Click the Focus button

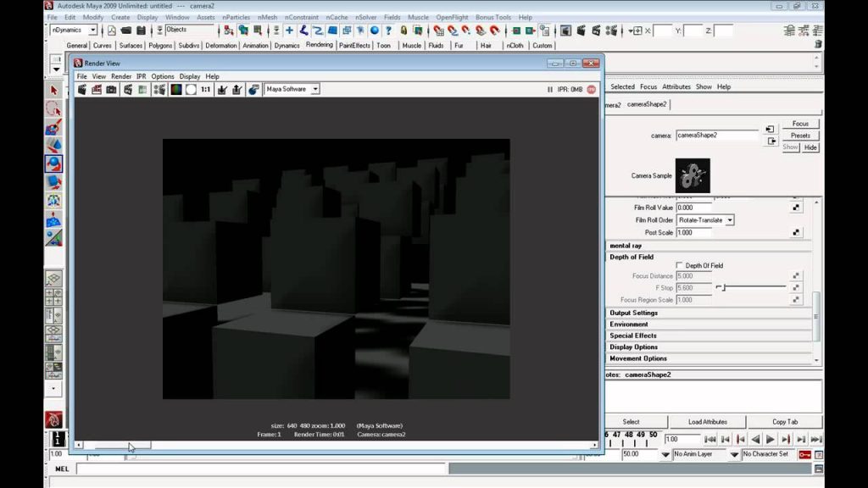(800, 124)
